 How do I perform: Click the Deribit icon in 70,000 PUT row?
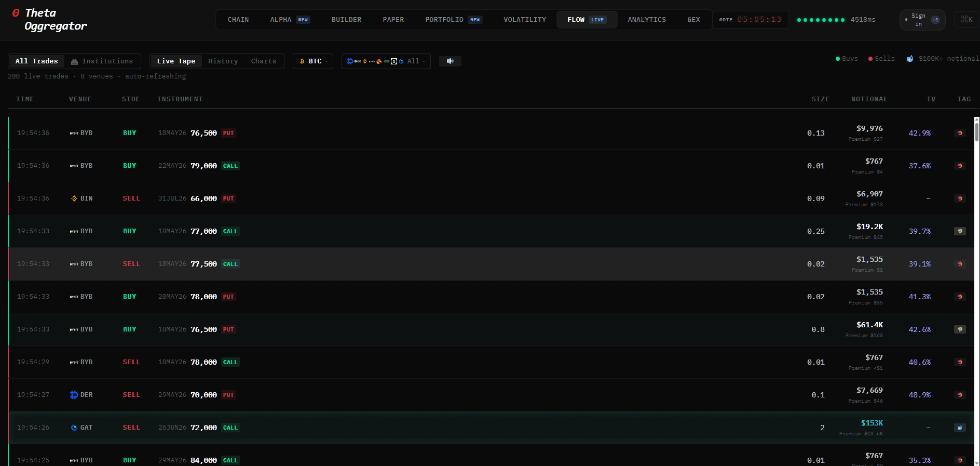[x=74, y=395]
